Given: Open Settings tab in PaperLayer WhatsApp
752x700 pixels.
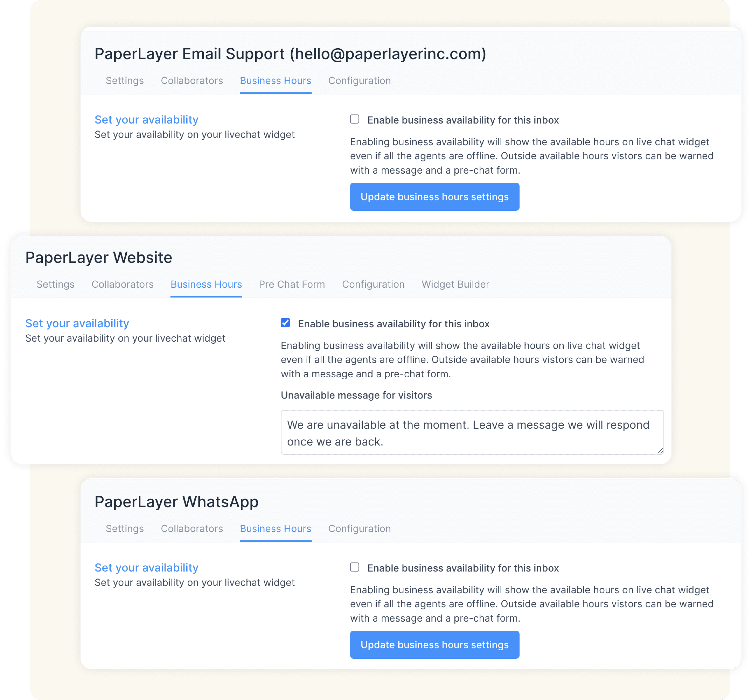Looking at the screenshot, I should tap(124, 529).
